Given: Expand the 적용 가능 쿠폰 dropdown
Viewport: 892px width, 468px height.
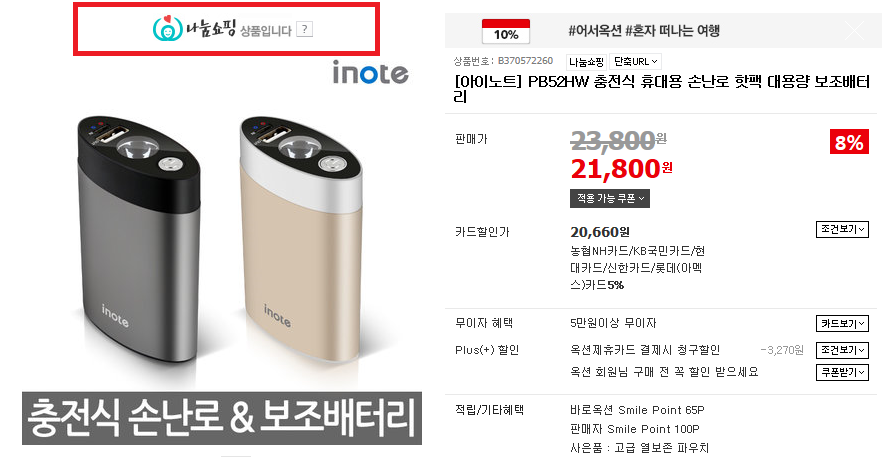Looking at the screenshot, I should coord(610,198).
